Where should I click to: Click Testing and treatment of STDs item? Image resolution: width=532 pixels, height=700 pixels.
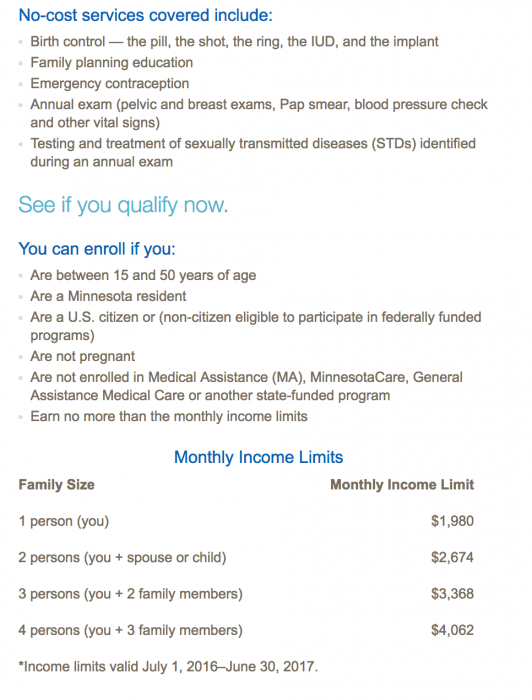(253, 153)
